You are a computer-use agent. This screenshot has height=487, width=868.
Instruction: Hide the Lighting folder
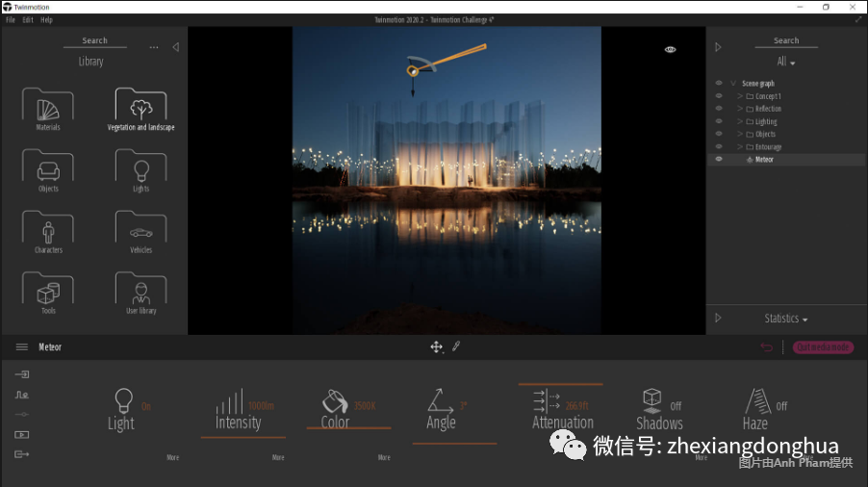(719, 121)
